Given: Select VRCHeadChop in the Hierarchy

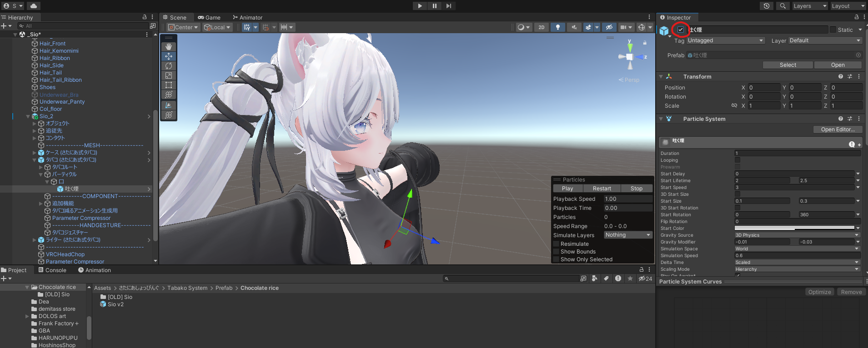Looking at the screenshot, I should [x=65, y=254].
